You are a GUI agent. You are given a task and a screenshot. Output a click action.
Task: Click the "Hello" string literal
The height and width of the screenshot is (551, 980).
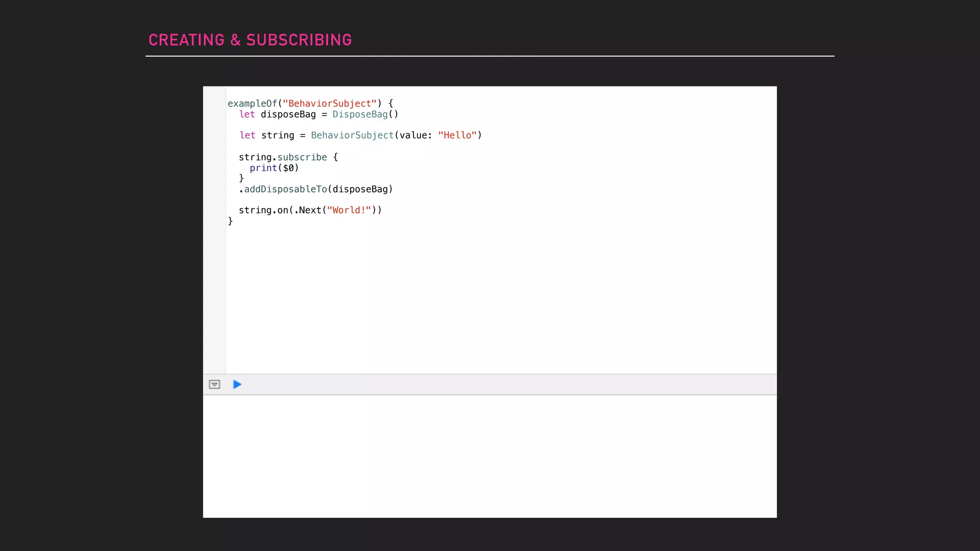(x=457, y=135)
